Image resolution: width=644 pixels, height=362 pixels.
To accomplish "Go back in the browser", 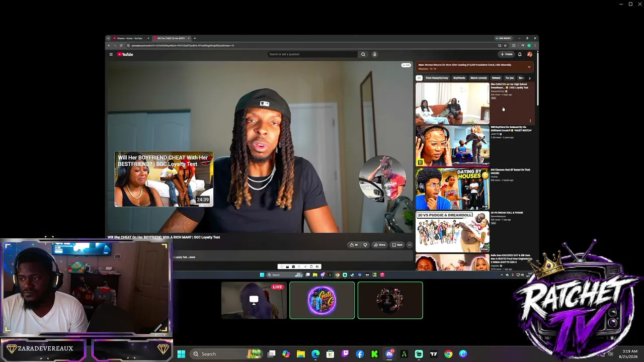I will [x=109, y=45].
